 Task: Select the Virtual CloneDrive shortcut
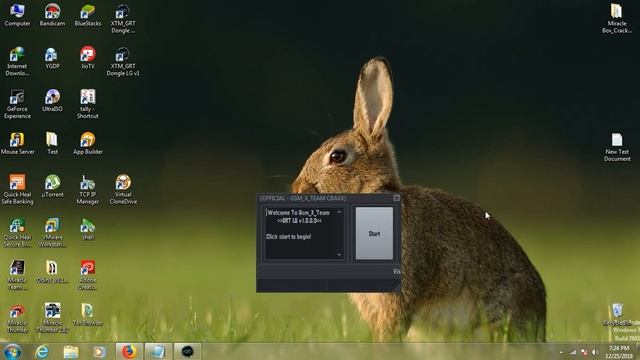123,190
